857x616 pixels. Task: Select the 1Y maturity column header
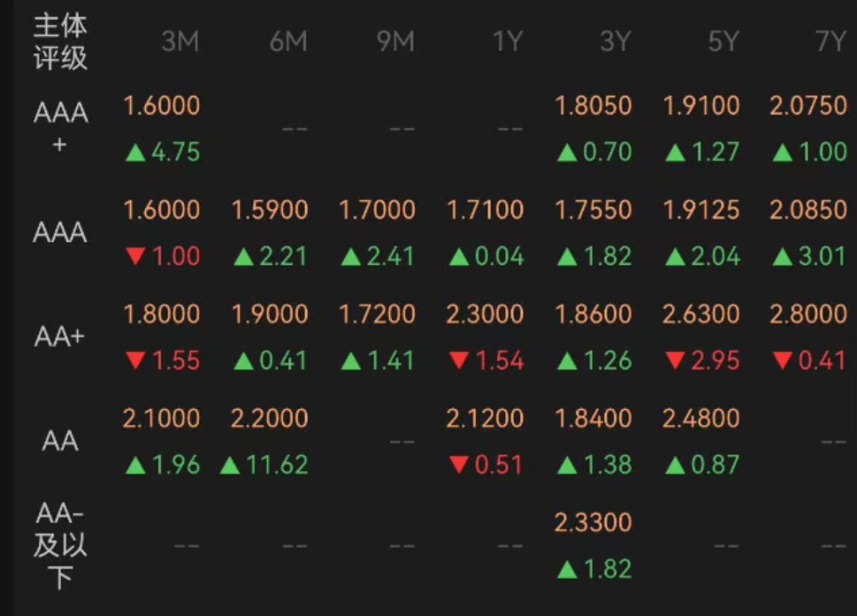(x=507, y=42)
